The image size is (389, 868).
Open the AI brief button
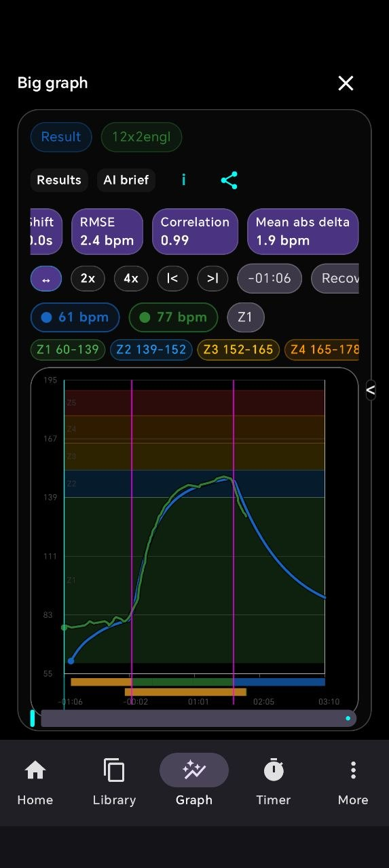pyautogui.click(x=126, y=180)
